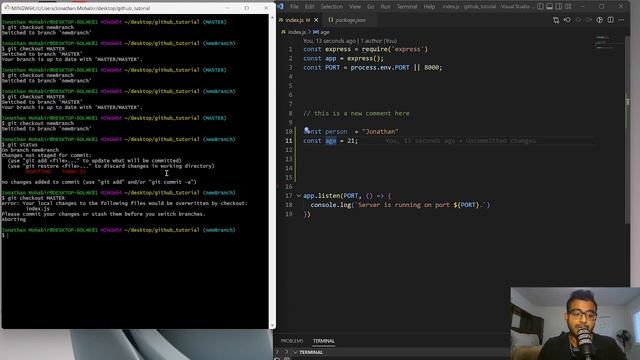This screenshot has height=360, width=640.
Task: Collapse the TERMINAL section chevron
Action: [x=295, y=352]
